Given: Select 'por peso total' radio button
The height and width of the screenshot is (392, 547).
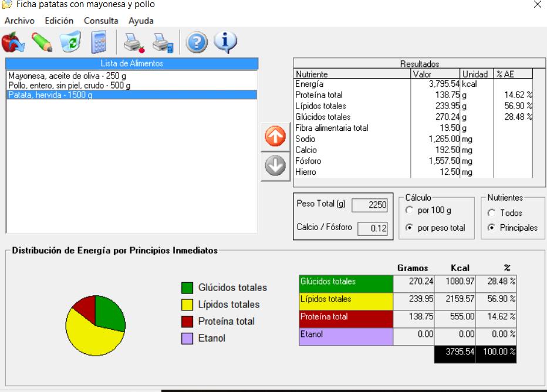Looking at the screenshot, I should [x=409, y=228].
